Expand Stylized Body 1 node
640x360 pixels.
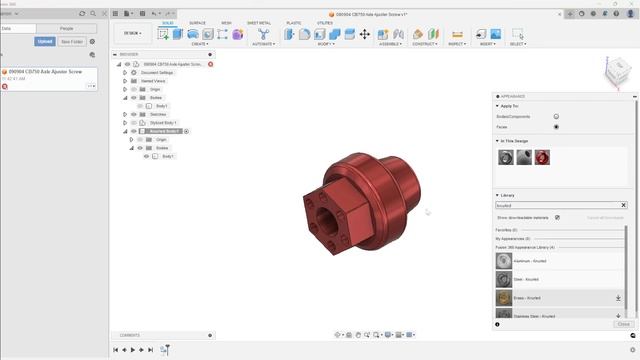coord(125,123)
